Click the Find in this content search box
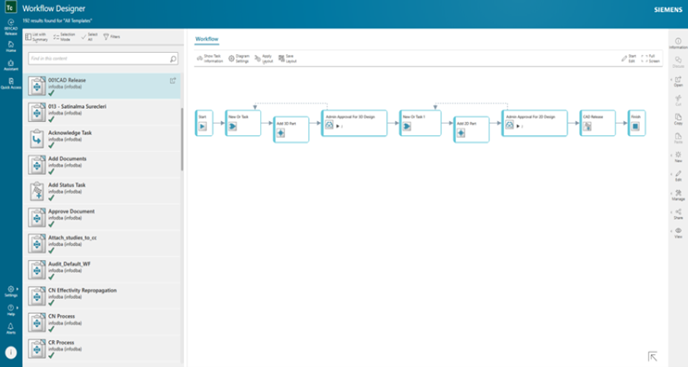The height and width of the screenshot is (367, 688). (x=103, y=58)
